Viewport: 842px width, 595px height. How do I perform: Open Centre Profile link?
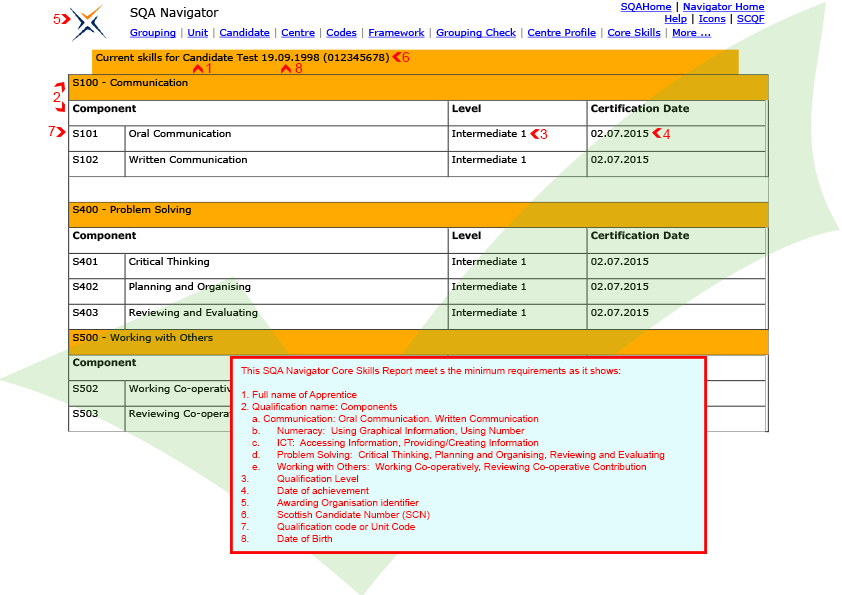click(x=562, y=33)
